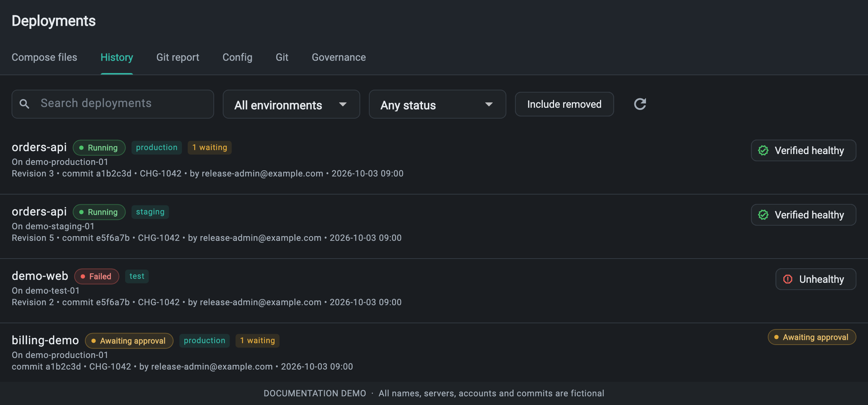
Task: Click the Unhealthy button for demo-web
Action: (816, 279)
